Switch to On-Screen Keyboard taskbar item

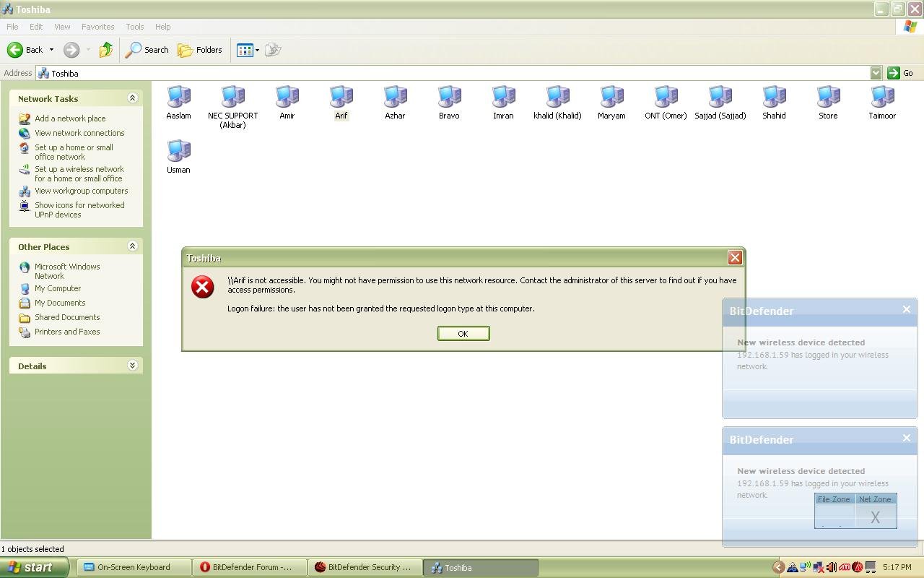[x=134, y=567]
